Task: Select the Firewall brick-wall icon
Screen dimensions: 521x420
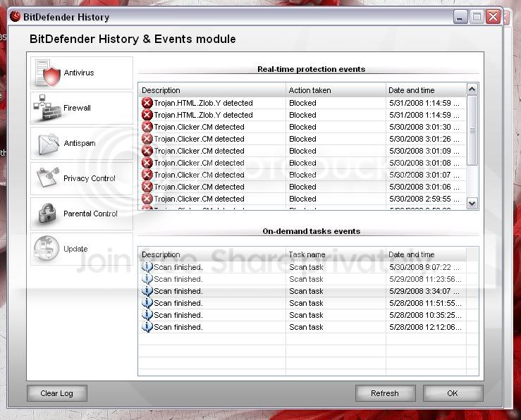Action: (47, 108)
